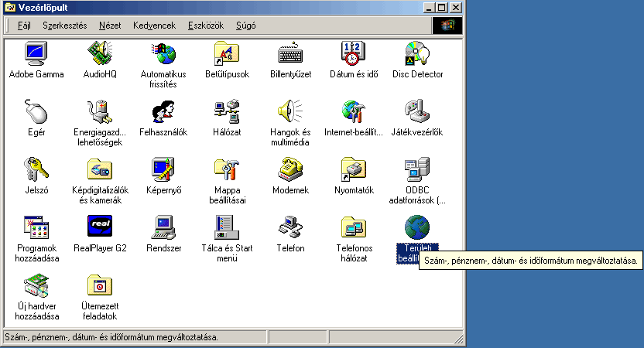The image size is (644, 348).
Task: Select the RealPlayer G2 icon
Action: coord(100,228)
